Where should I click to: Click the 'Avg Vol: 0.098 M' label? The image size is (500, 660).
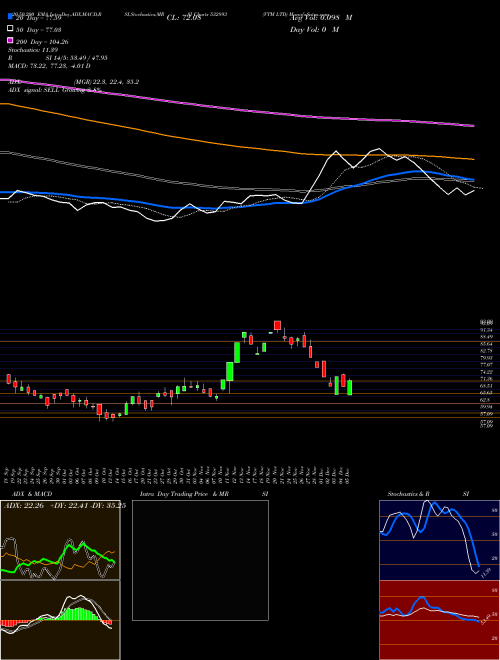(321, 18)
